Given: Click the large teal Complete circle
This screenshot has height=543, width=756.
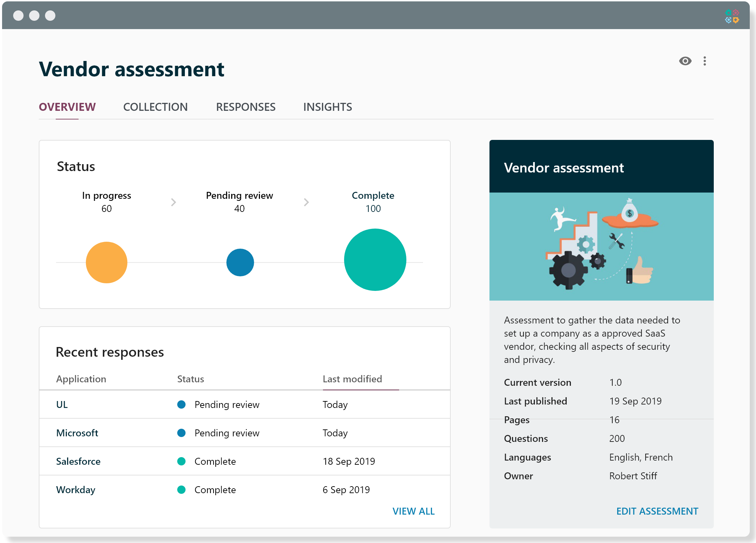Looking at the screenshot, I should tap(375, 260).
